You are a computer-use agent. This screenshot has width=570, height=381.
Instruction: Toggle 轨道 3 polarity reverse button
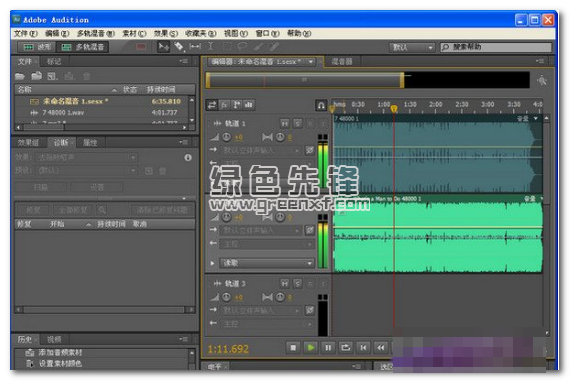(x=309, y=310)
